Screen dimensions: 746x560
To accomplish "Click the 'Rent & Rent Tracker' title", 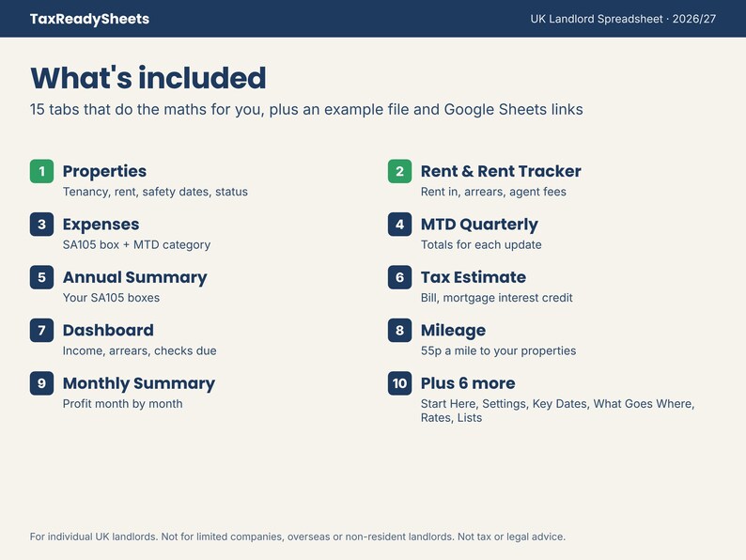I will pos(501,171).
